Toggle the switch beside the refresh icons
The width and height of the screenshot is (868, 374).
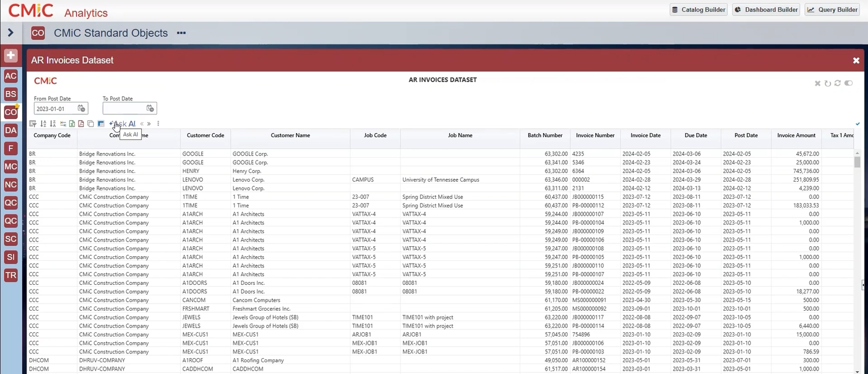848,83
